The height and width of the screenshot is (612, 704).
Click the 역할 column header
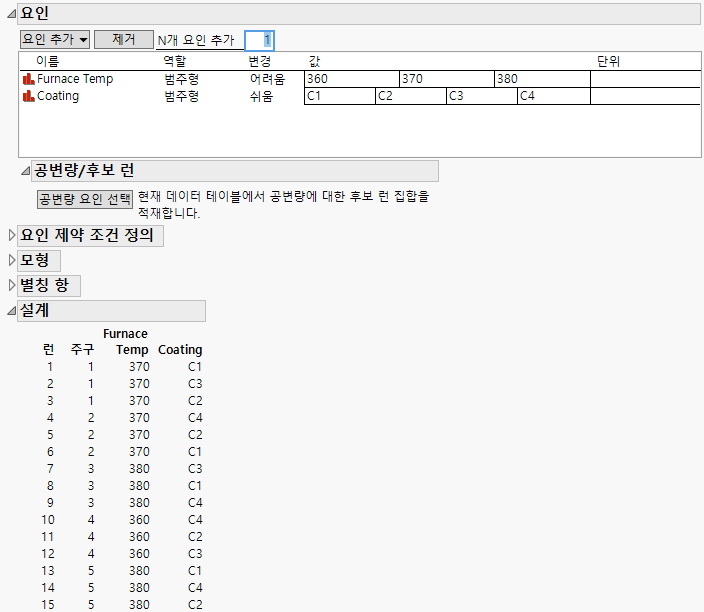coord(175,62)
